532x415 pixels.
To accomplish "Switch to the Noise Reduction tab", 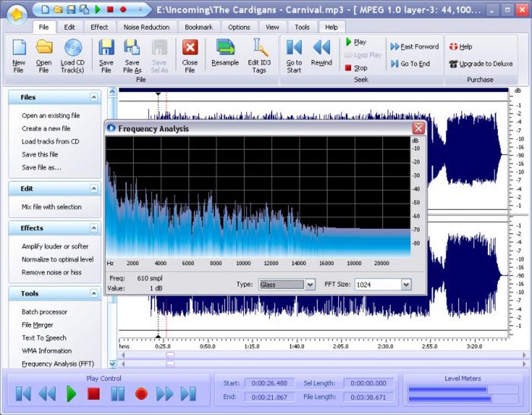I will tap(146, 27).
